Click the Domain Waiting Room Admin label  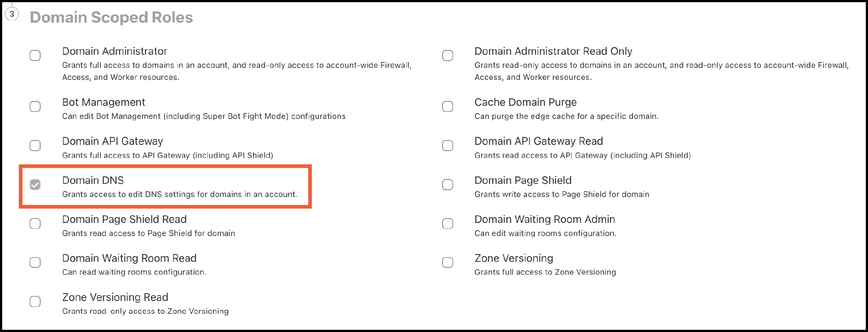coord(544,219)
